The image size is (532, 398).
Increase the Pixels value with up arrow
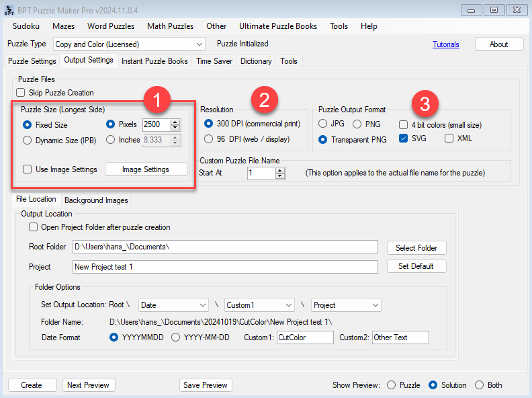point(175,122)
